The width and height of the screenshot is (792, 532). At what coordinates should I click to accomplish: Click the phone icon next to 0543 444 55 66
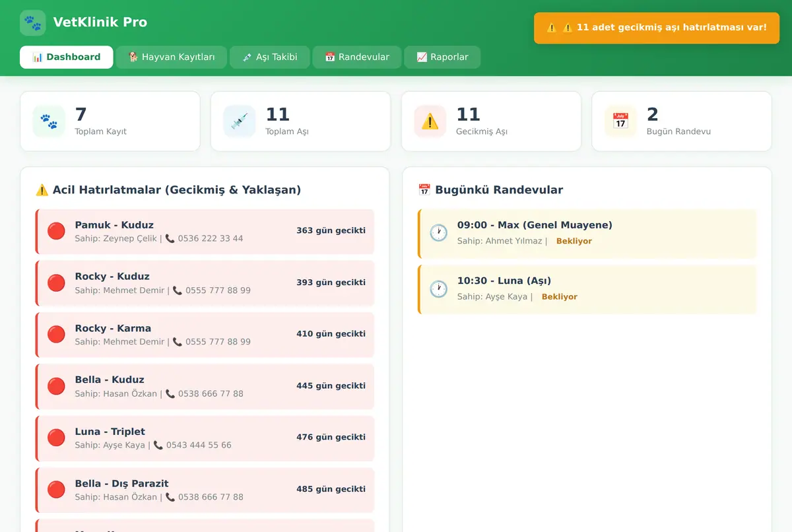158,445
